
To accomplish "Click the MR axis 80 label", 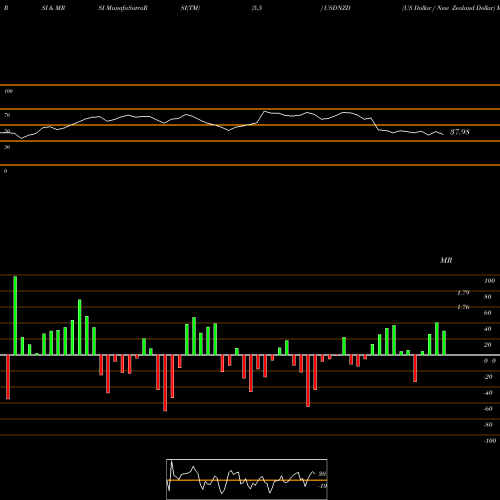I will pyautogui.click(x=488, y=297).
